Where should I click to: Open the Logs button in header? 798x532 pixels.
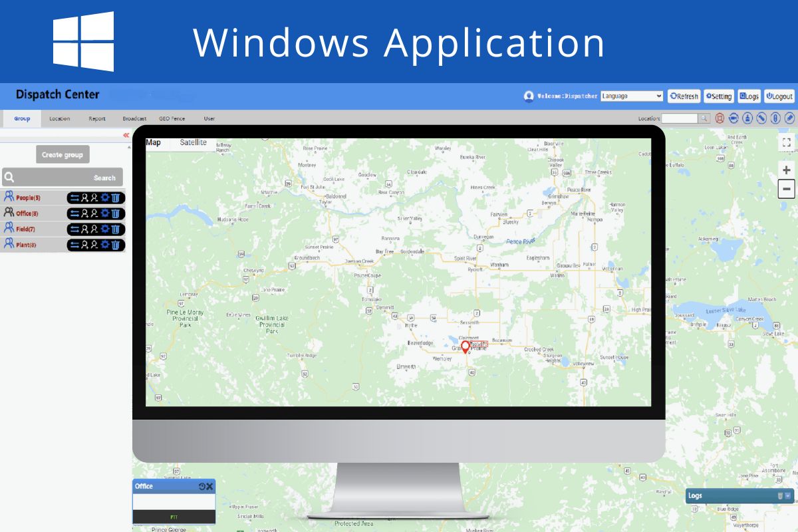tap(749, 96)
